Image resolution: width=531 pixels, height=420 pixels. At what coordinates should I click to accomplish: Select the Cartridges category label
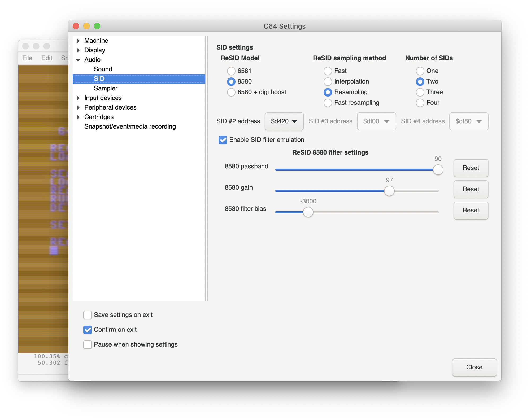coord(99,117)
